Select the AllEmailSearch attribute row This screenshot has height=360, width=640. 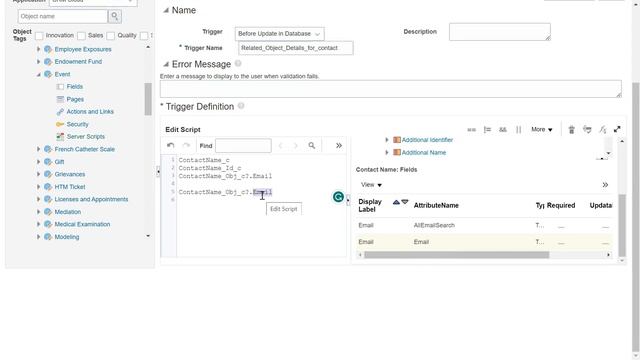point(484,225)
